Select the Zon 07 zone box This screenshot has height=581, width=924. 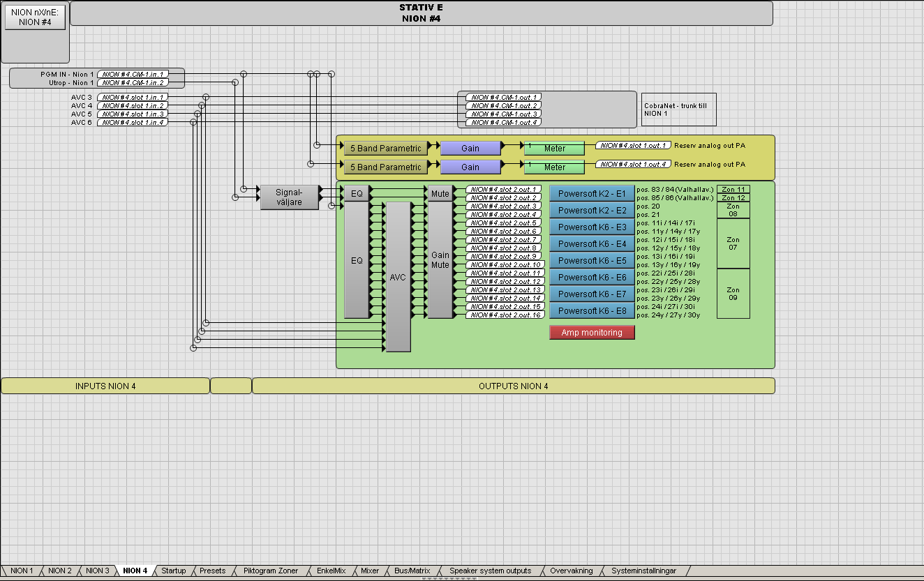[733, 243]
